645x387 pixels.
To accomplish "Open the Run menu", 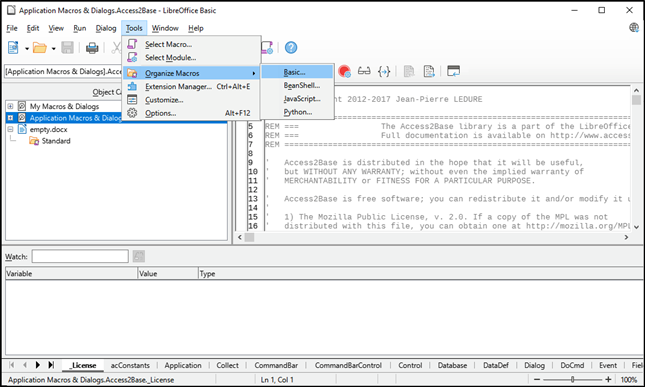I will point(80,28).
